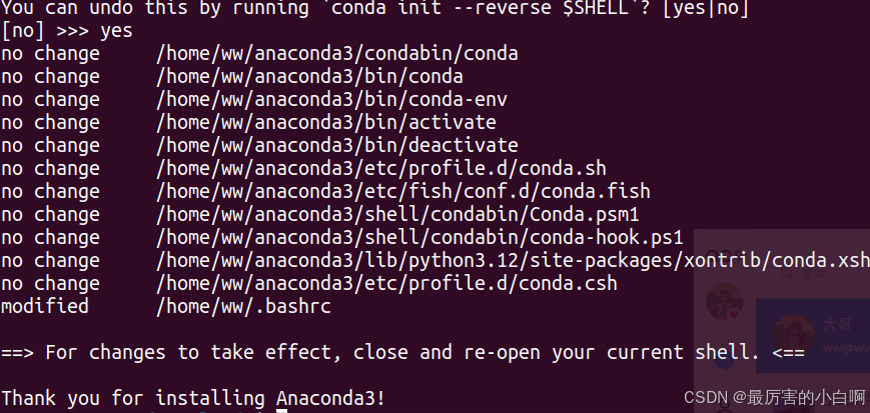Focus the 搜索 search field

(821, 273)
